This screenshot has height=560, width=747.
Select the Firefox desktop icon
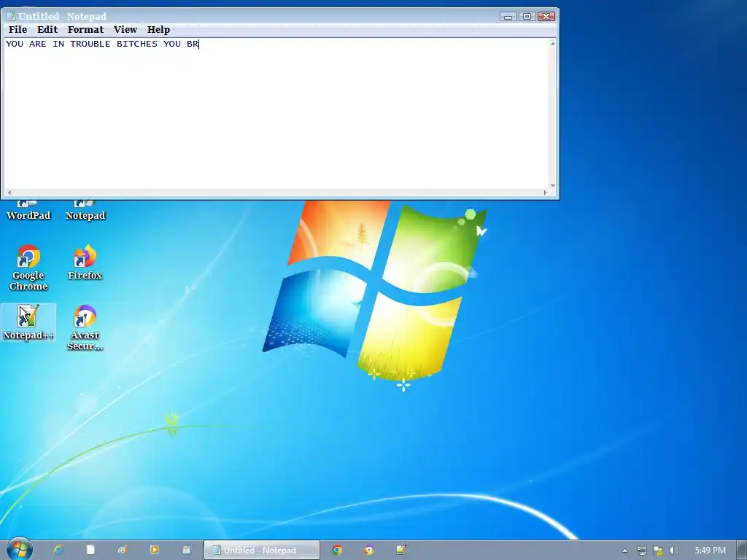(x=85, y=262)
